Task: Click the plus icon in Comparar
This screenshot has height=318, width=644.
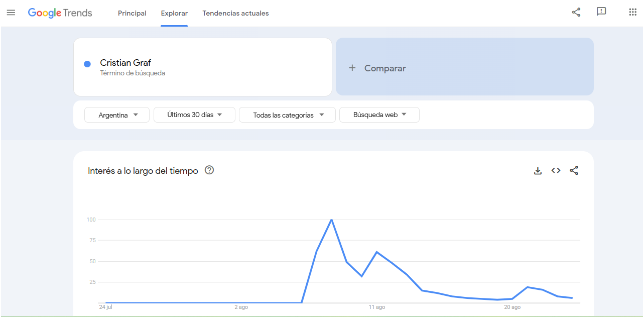Action: pos(352,68)
